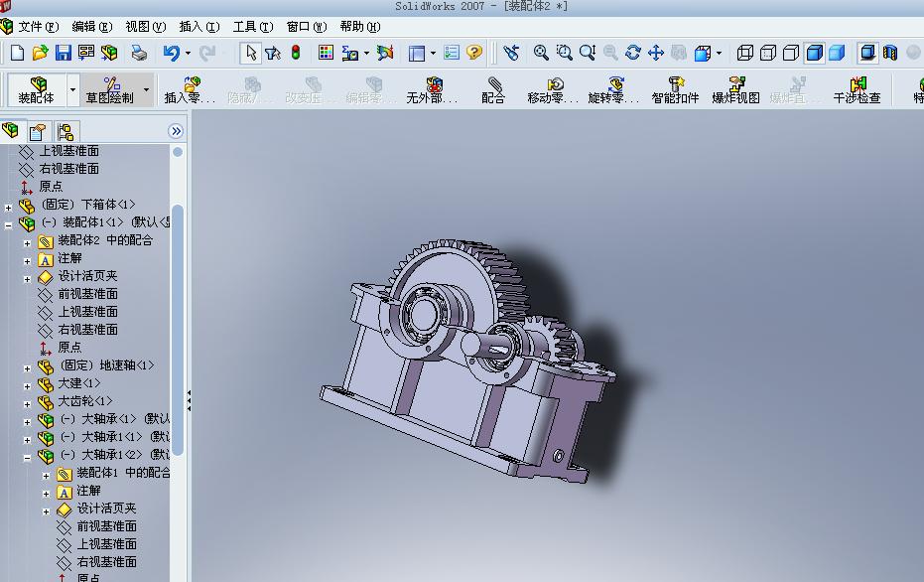Screen dimensions: 924x582
Task: Open a file with the folder icon
Action: pyautogui.click(x=40, y=53)
